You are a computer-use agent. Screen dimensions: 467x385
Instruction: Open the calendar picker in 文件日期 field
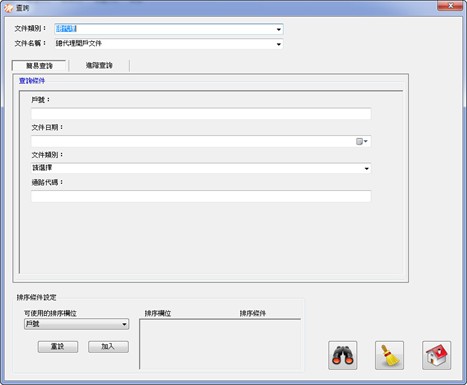coord(362,141)
